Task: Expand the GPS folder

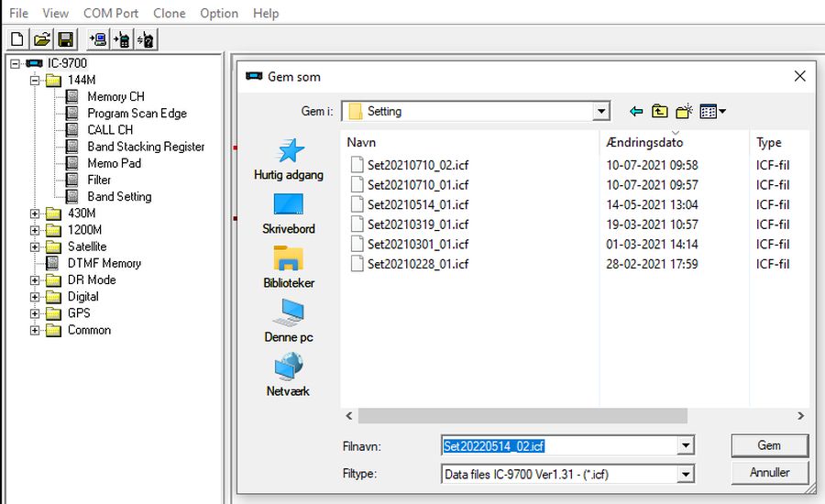Action: [x=35, y=313]
